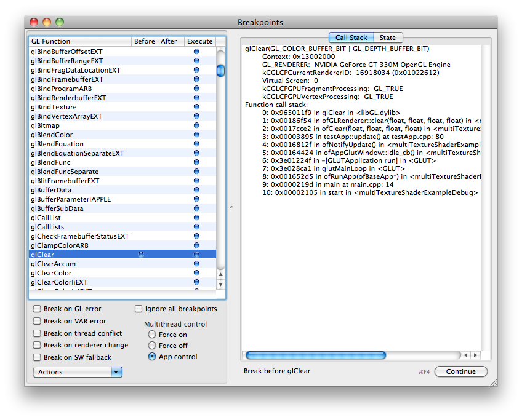Image resolution: width=522 pixels, height=420 pixels.
Task: Toggle Execute dot for glBlitFramebufferEXT
Action: click(x=196, y=181)
